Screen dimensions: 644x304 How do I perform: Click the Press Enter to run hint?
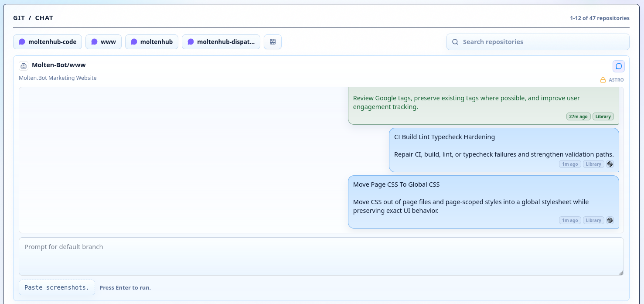[125, 288]
